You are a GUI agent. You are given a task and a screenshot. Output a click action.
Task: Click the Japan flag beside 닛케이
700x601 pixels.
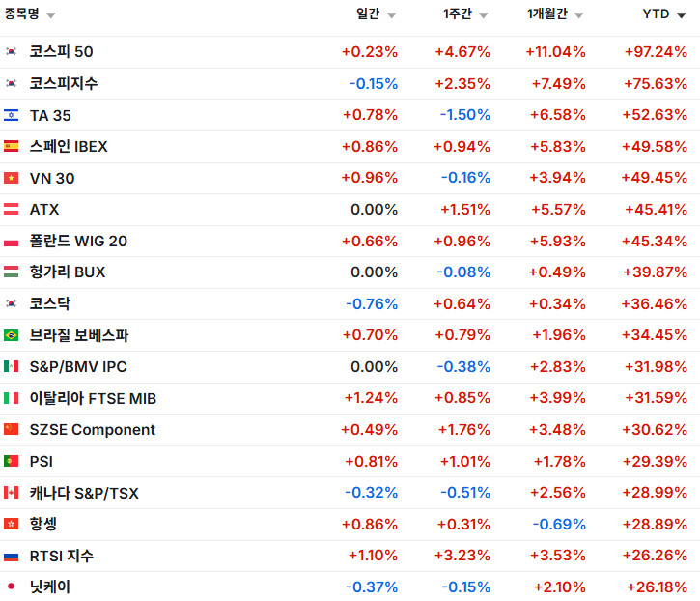pyautogui.click(x=12, y=587)
